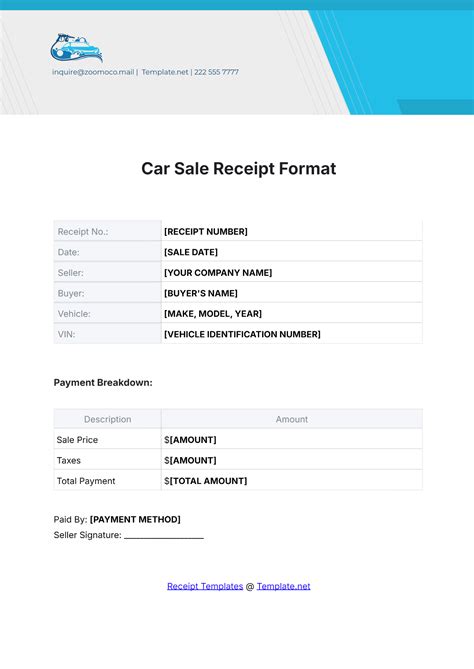Open the Template.net footer link
This screenshot has width=474, height=669.
point(283,586)
